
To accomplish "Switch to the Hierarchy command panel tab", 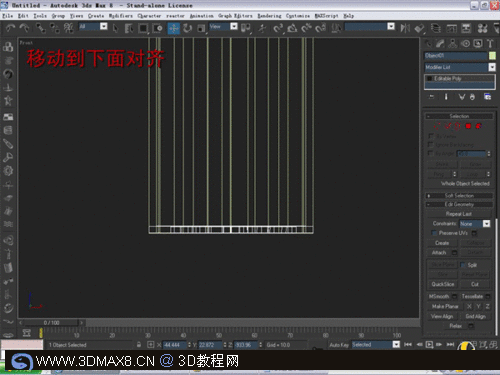I will [453, 43].
